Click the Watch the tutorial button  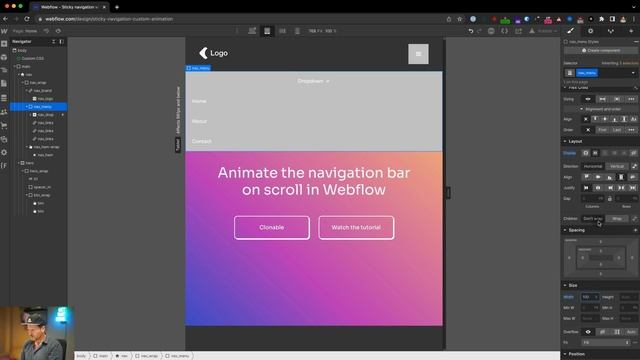[356, 228]
